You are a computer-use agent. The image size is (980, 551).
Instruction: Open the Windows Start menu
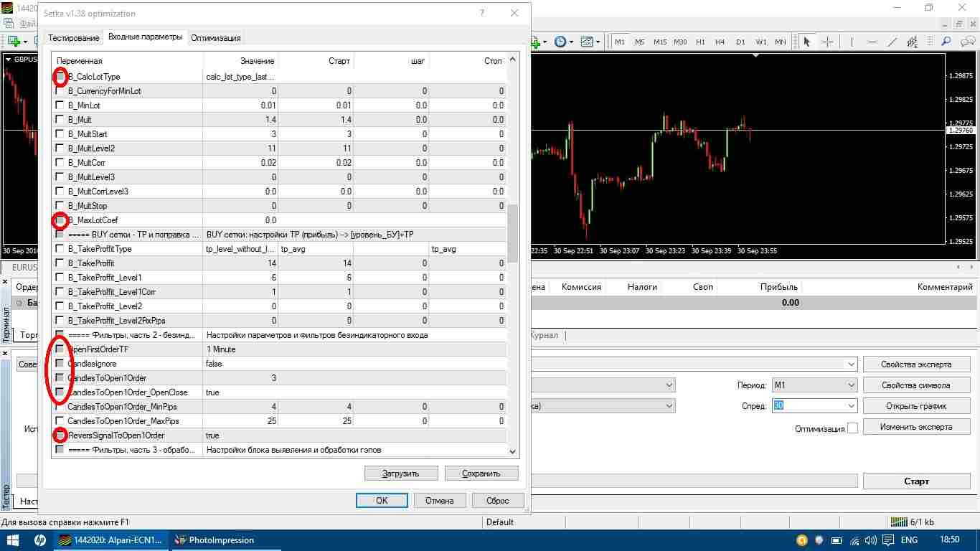coord(14,540)
